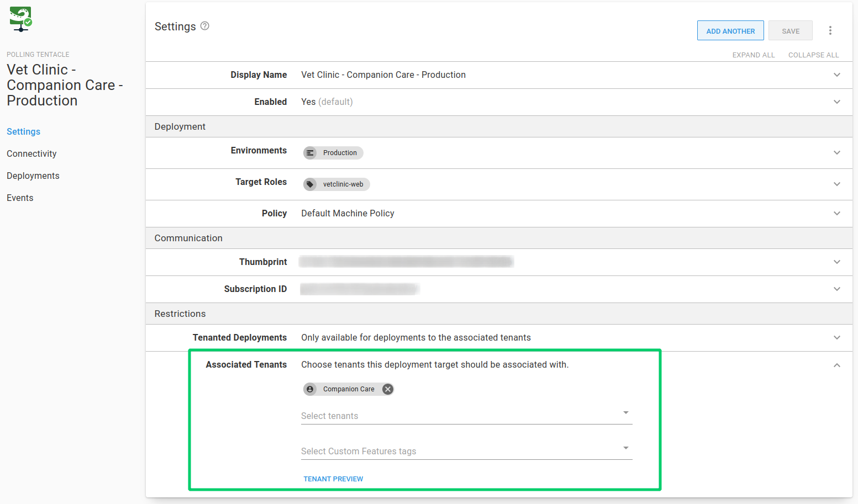
Task: Open the Deployments sidebar item
Action: point(33,176)
